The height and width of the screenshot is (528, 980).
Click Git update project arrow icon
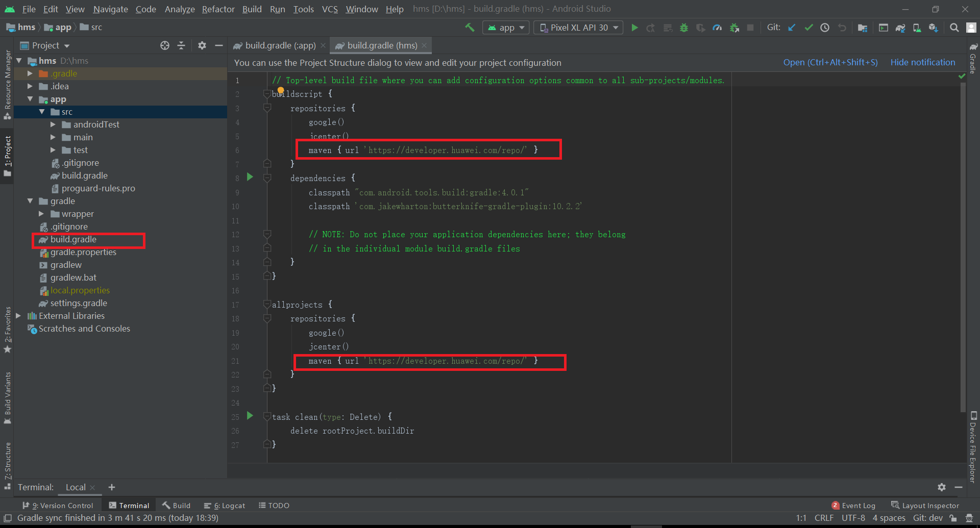click(x=792, y=28)
